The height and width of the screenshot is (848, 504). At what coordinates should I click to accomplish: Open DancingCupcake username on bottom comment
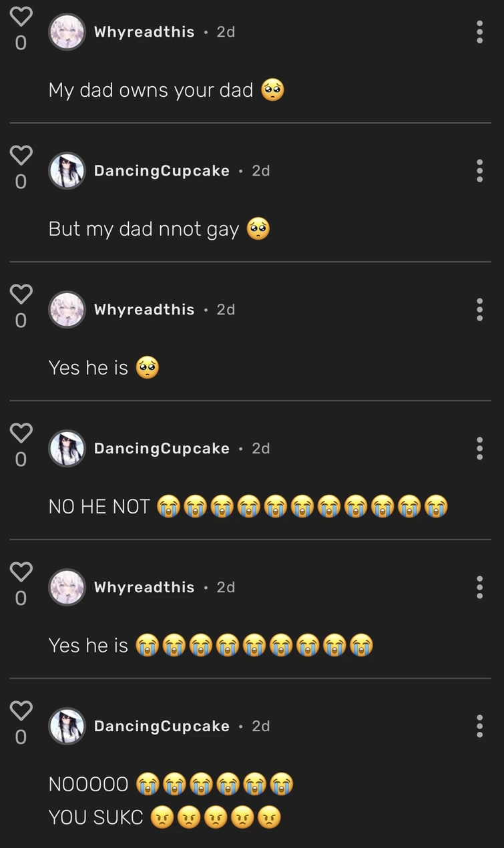click(x=162, y=726)
